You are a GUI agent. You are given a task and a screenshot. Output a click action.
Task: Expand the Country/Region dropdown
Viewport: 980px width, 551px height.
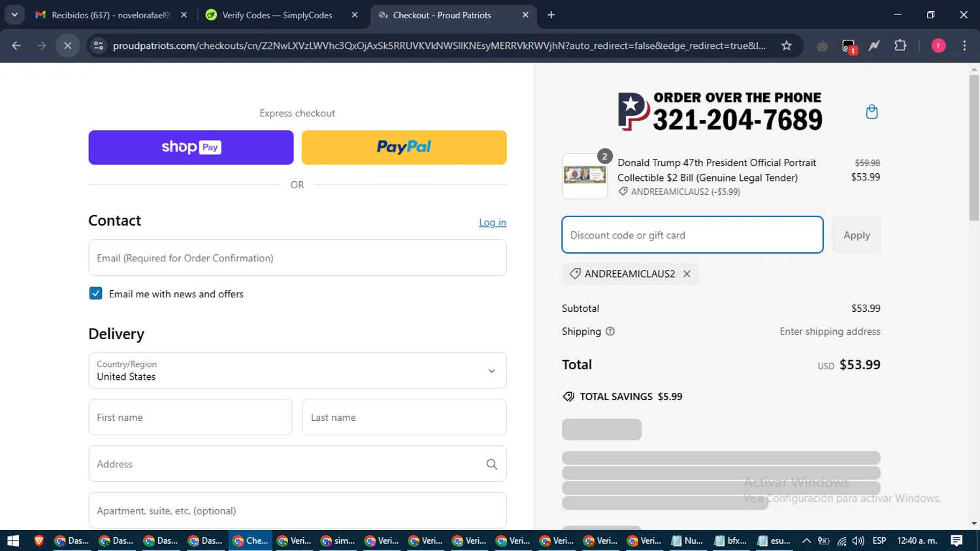(297, 371)
